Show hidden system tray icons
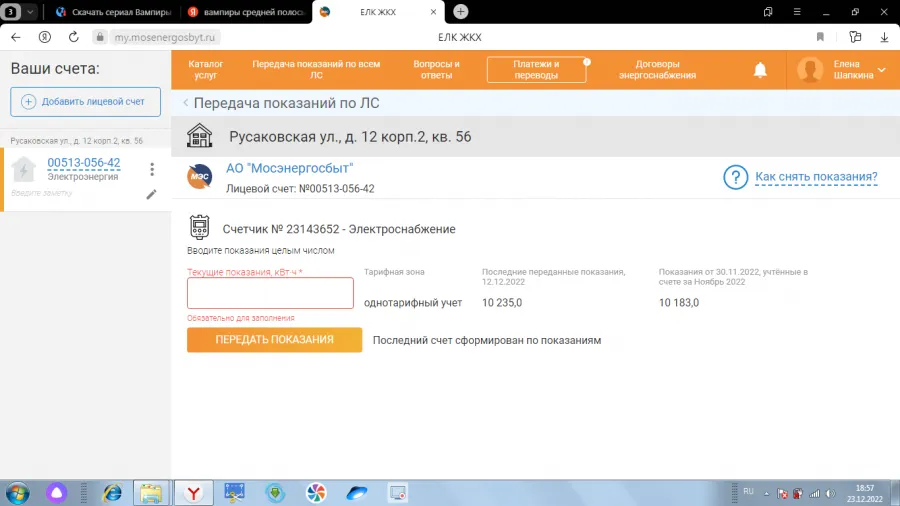 766,493
